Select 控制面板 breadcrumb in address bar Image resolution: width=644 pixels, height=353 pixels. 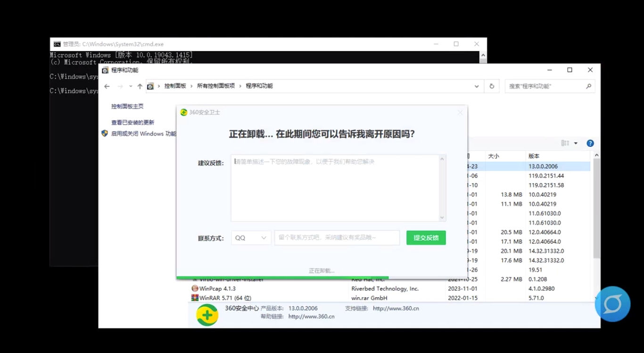[x=175, y=86]
